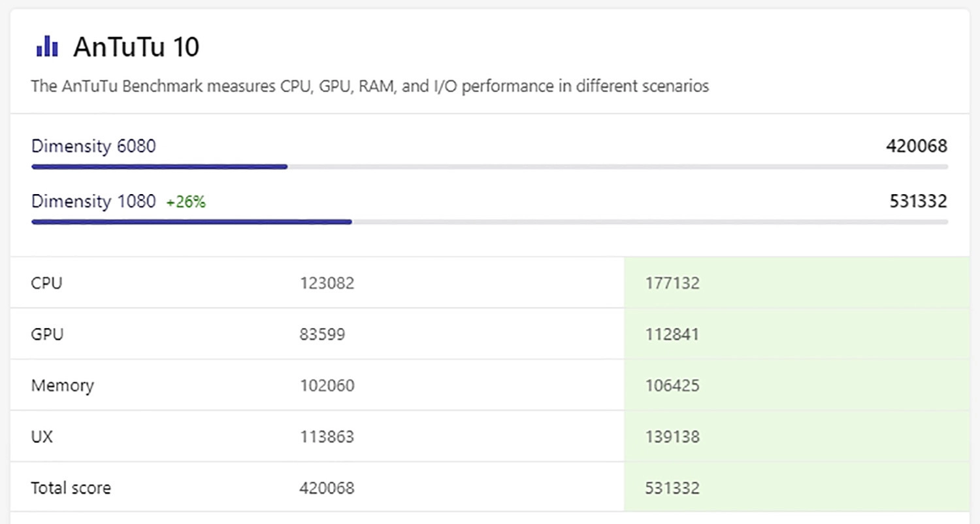Click the Total score row label

(71, 487)
